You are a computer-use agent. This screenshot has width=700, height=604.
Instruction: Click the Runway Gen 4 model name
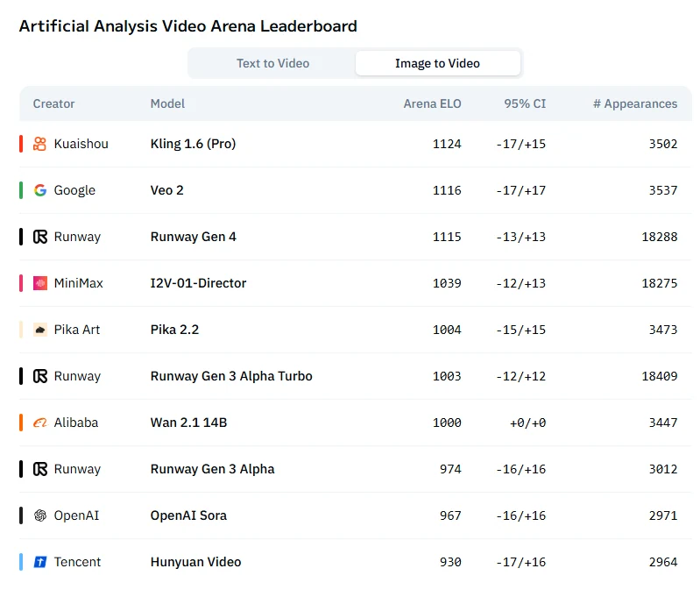194,237
